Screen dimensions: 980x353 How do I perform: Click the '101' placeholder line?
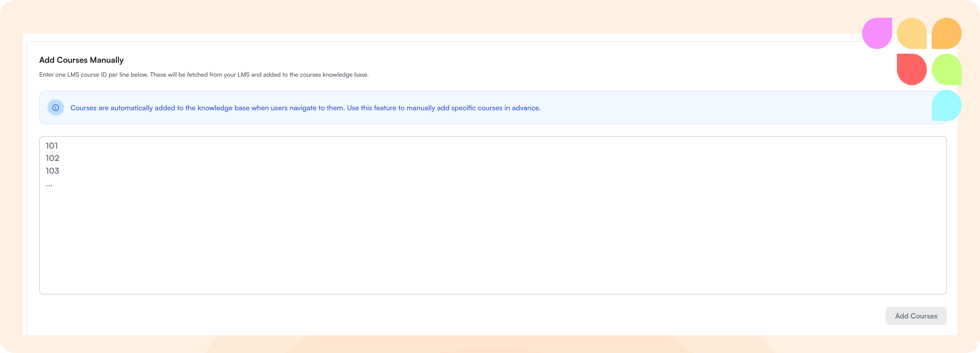coord(52,146)
